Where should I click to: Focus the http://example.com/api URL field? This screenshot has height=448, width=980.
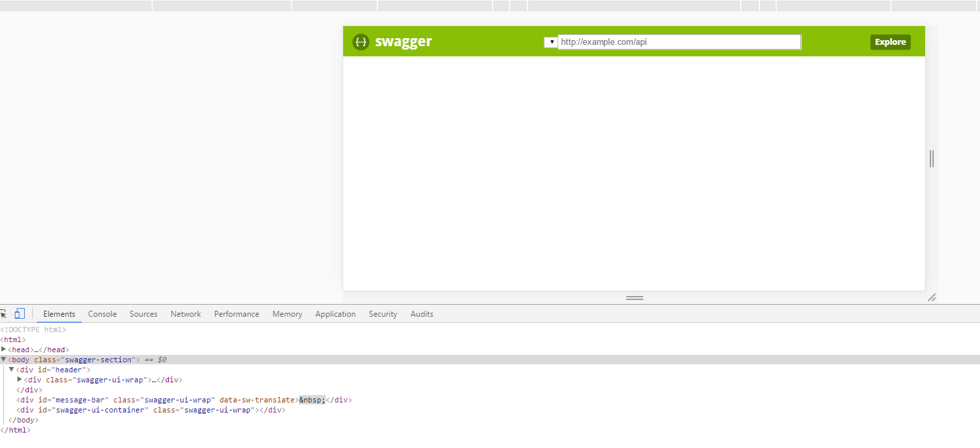click(680, 42)
